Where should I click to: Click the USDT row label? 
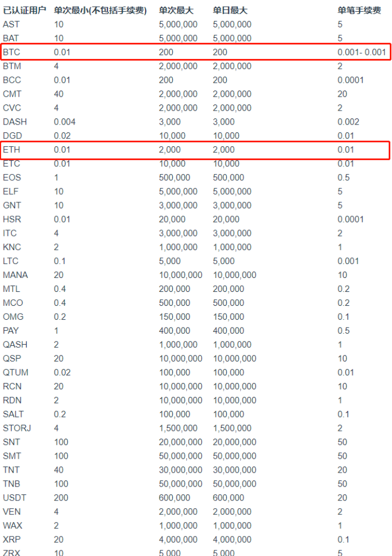click(14, 498)
